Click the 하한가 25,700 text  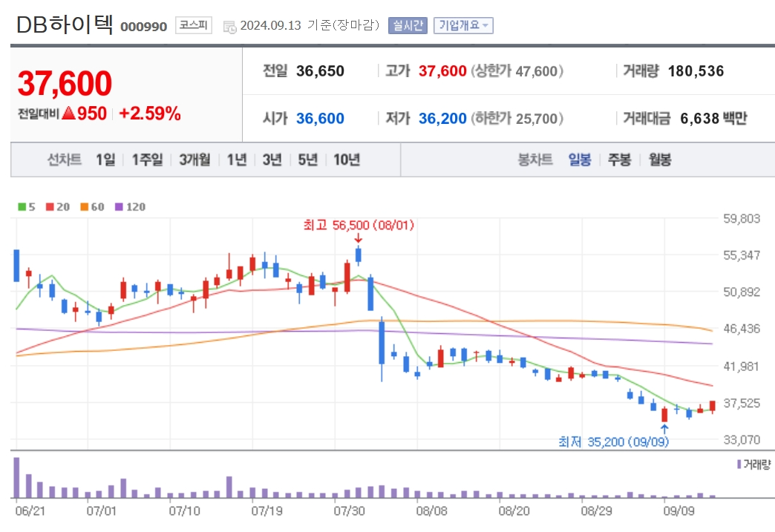[517, 119]
